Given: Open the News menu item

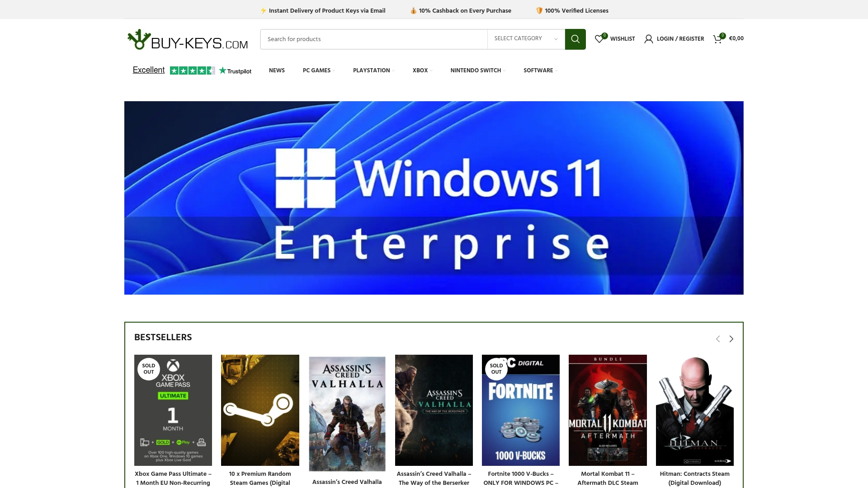Looking at the screenshot, I should click(277, 70).
